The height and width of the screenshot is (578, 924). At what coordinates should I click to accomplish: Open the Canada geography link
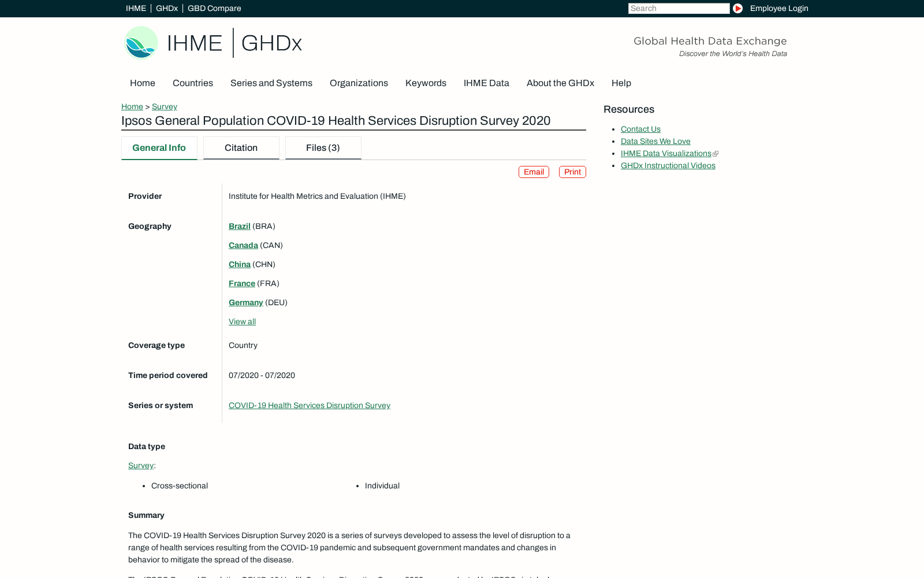tap(243, 246)
